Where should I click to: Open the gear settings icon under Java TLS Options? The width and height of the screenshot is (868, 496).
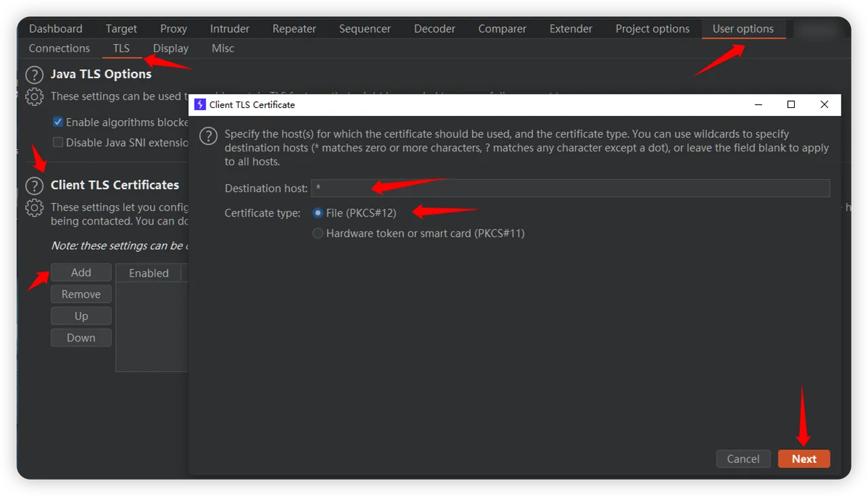point(34,97)
